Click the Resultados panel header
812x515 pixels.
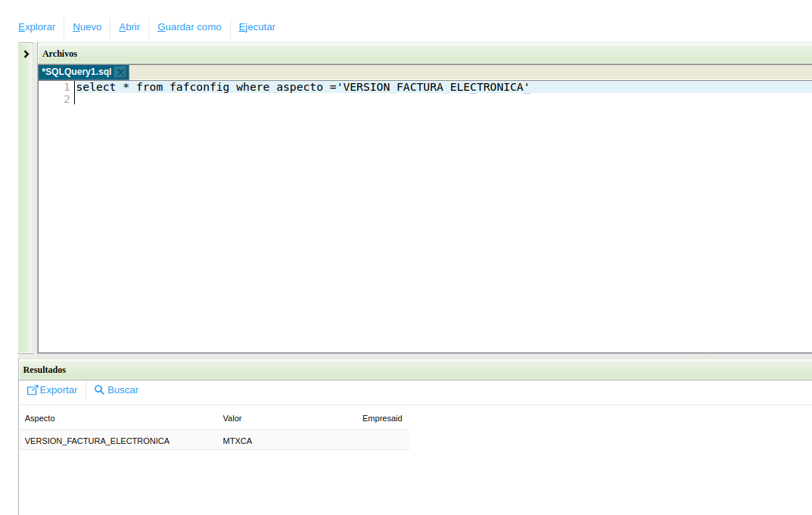click(415, 370)
